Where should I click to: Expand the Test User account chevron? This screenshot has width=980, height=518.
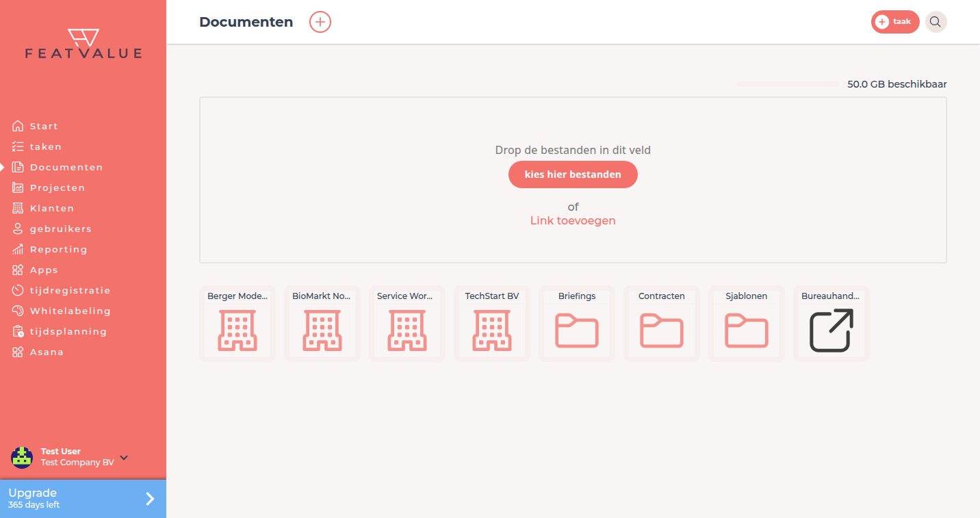[x=124, y=458]
